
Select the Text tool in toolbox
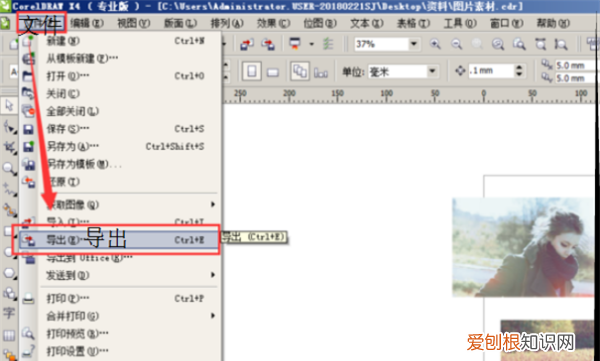click(x=9, y=313)
